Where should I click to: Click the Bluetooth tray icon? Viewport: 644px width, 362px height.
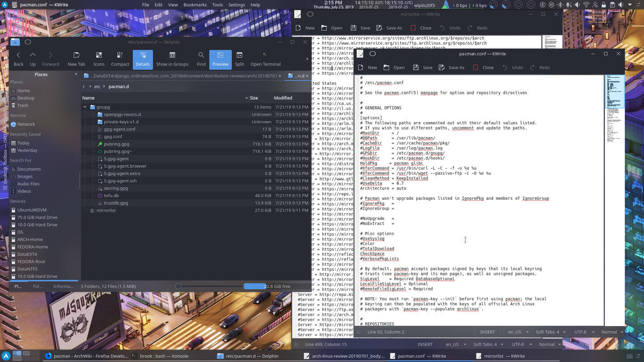(x=560, y=5)
